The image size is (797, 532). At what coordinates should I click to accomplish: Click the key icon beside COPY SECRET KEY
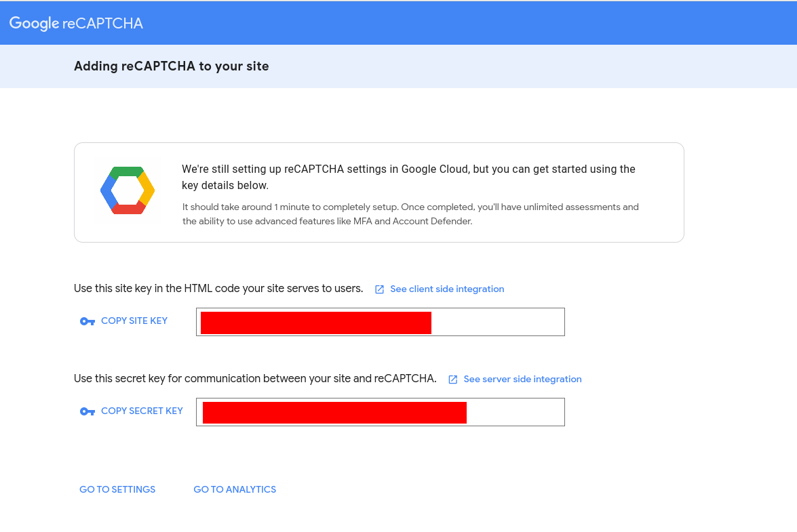[x=88, y=411]
